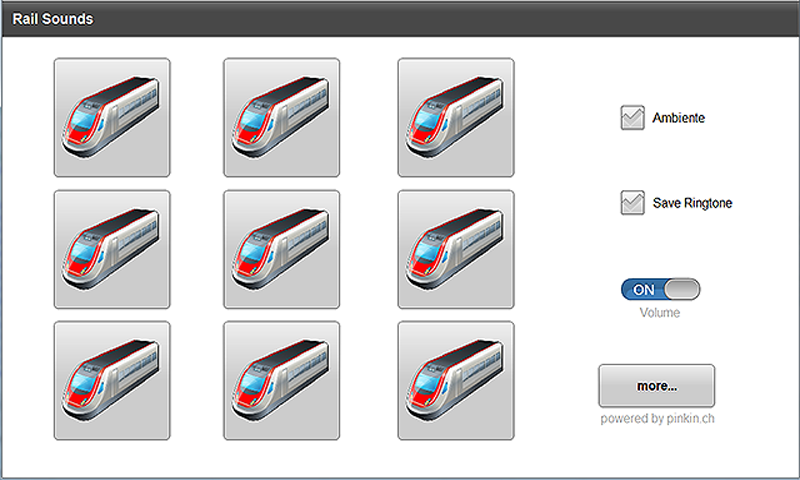Play the middle-left train sound button

click(112, 249)
